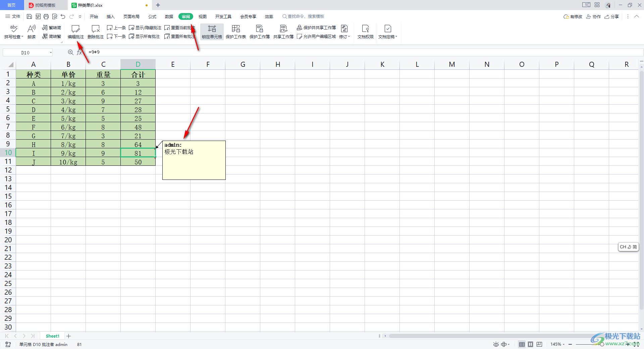Switch to page break preview icon
Viewport: 644px width, 349px height.
pos(539,344)
